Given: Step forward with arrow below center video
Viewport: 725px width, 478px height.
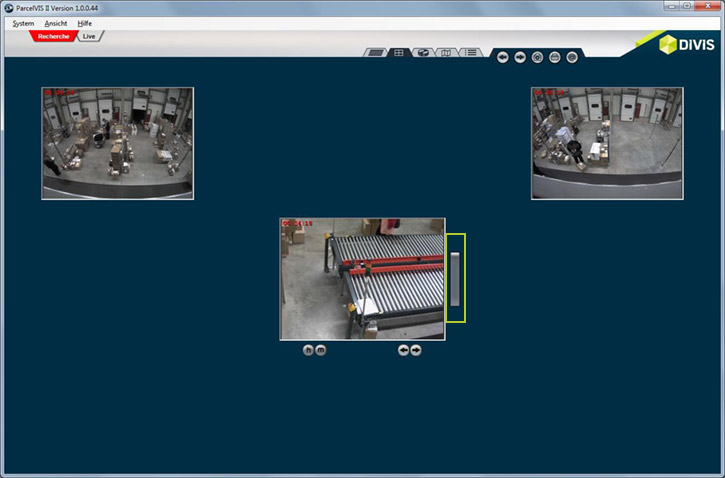Looking at the screenshot, I should tap(416, 350).
